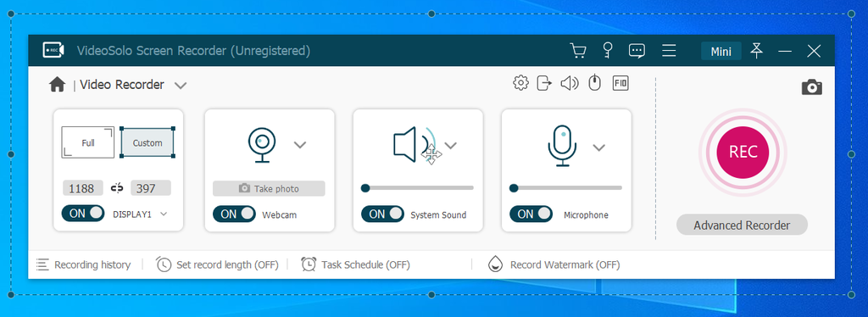Open Task Schedule (OFF)
Image resolution: width=868 pixels, height=317 pixels.
click(x=355, y=264)
